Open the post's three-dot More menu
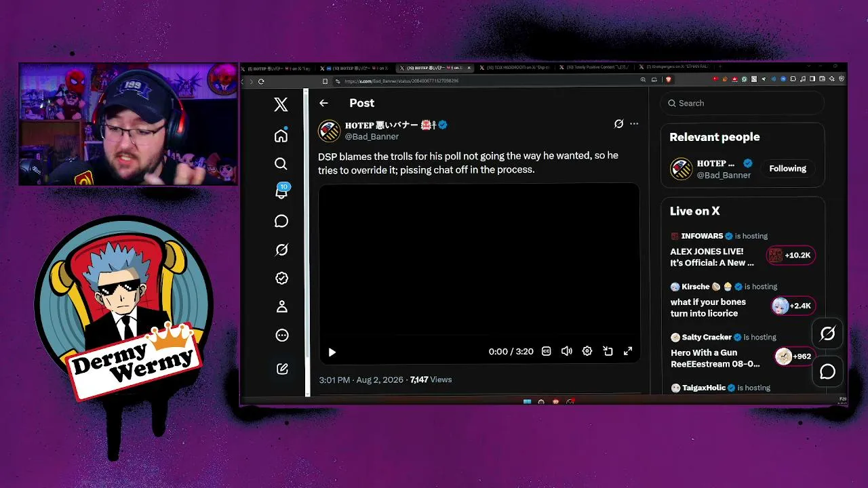The height and width of the screenshot is (488, 868). (x=634, y=124)
